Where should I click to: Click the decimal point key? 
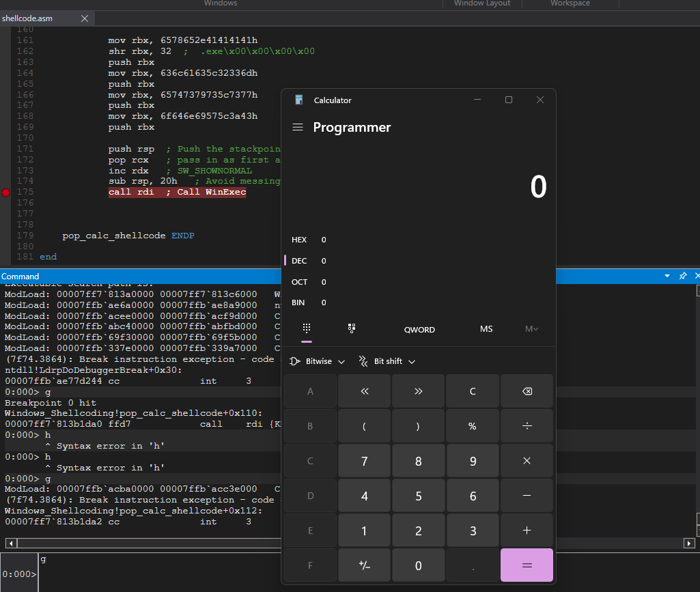[x=473, y=565]
